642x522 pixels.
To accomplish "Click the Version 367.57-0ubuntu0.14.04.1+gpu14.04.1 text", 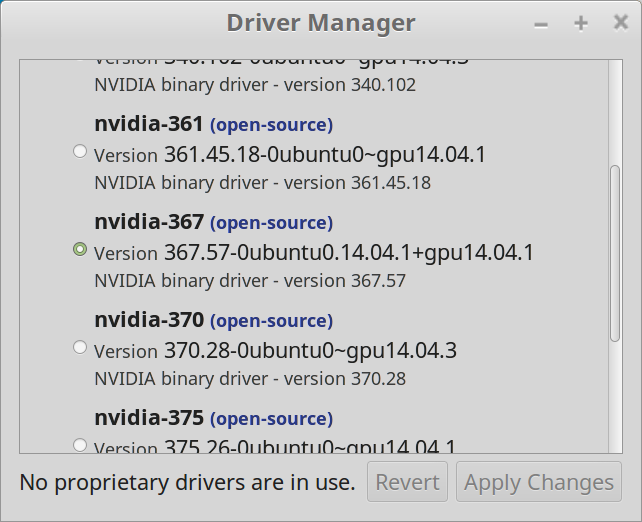I will pyautogui.click(x=314, y=253).
